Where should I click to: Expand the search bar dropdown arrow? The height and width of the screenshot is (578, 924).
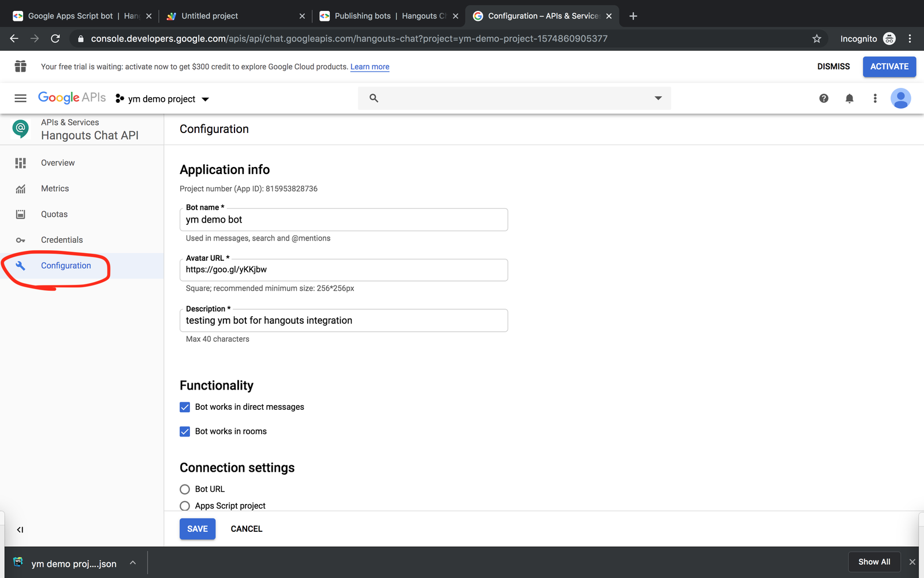point(658,98)
